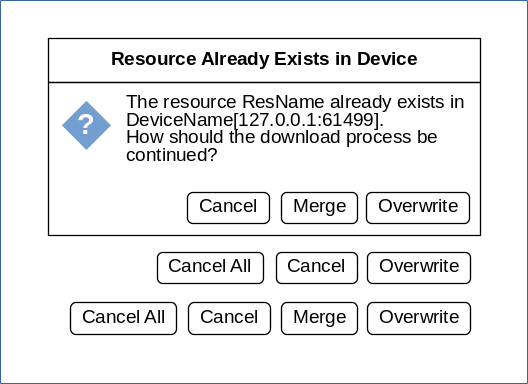
Task: Click the phrase already exists in
Action: click(x=397, y=102)
